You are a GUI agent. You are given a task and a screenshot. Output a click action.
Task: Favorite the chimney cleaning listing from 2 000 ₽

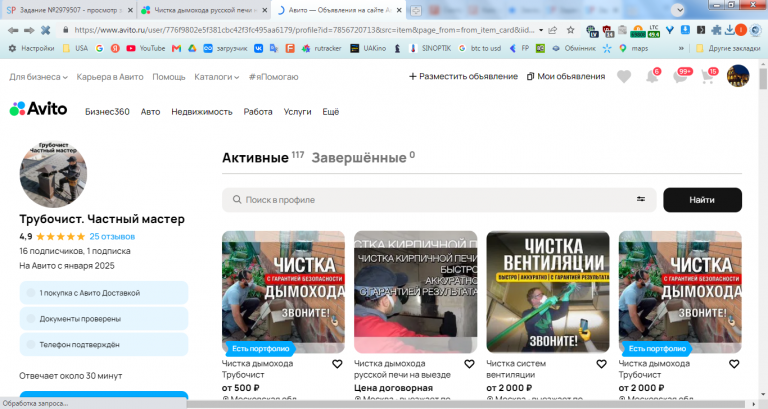(734, 364)
